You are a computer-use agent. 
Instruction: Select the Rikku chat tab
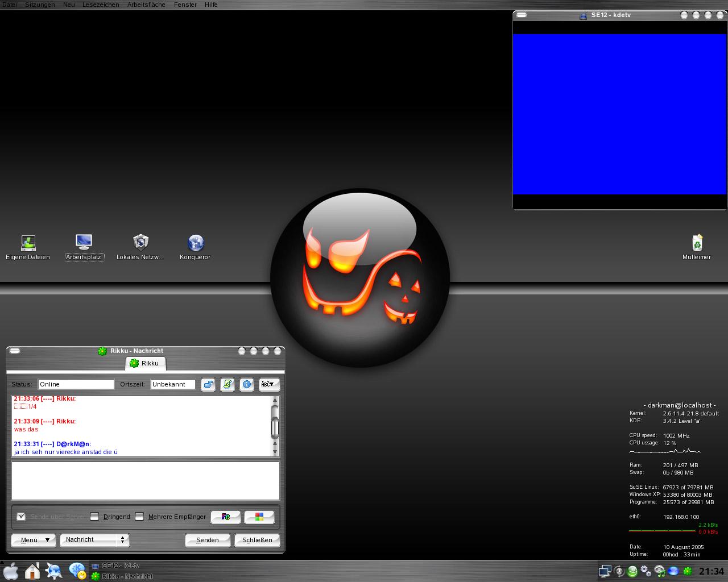pyautogui.click(x=145, y=363)
